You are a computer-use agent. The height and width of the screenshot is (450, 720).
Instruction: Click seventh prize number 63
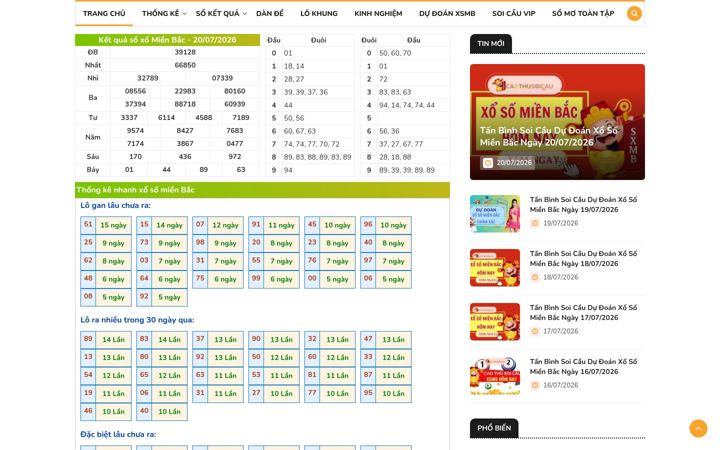241,169
